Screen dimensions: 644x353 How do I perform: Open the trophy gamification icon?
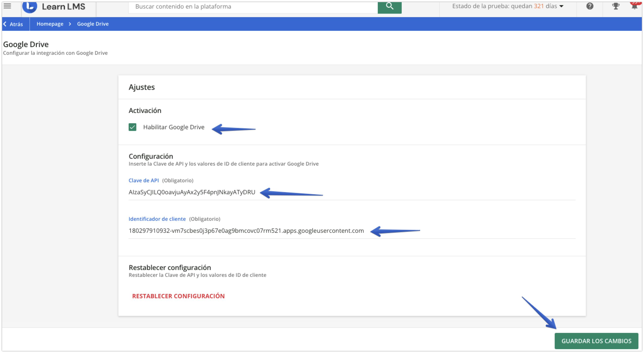click(x=616, y=6)
